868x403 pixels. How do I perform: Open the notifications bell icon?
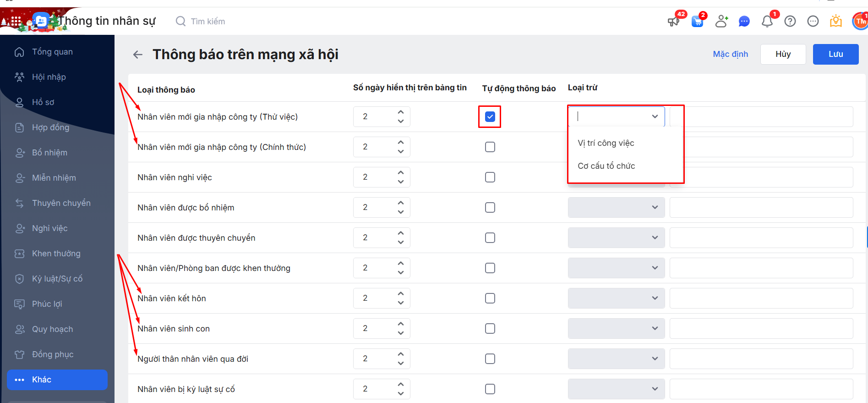coord(767,21)
